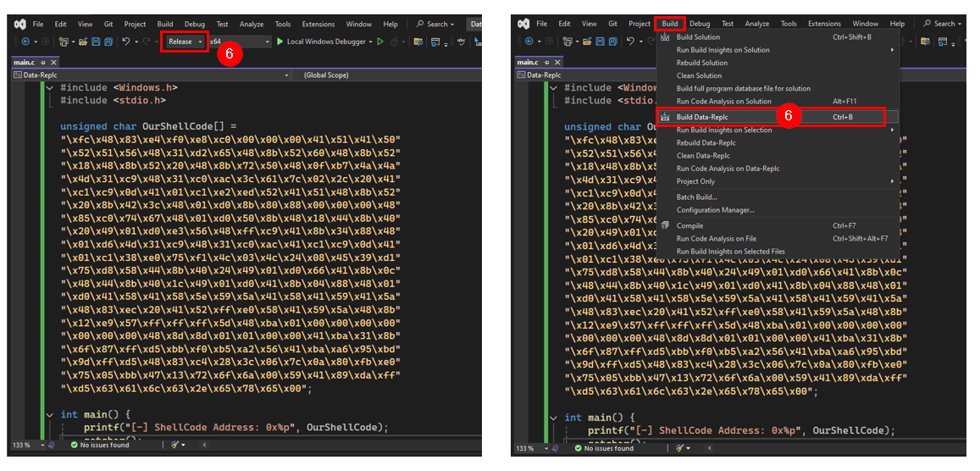
Task: Click Open File folder icon in left window
Action: pos(82,42)
